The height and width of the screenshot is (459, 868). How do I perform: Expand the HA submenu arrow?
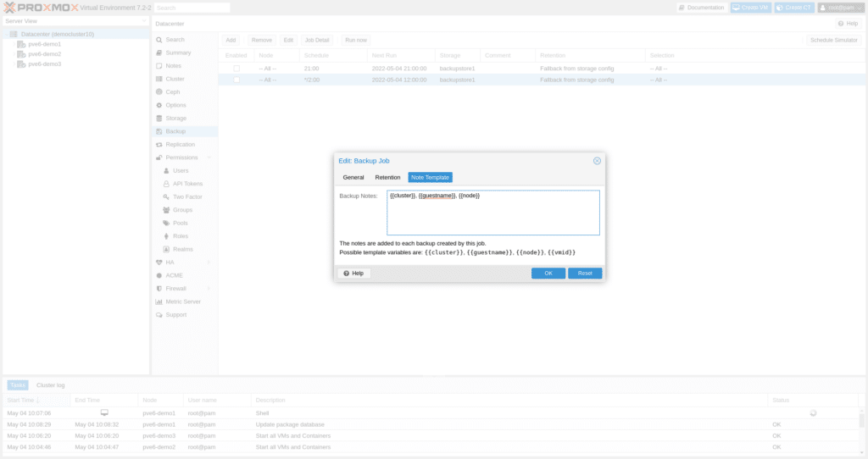pos(209,263)
